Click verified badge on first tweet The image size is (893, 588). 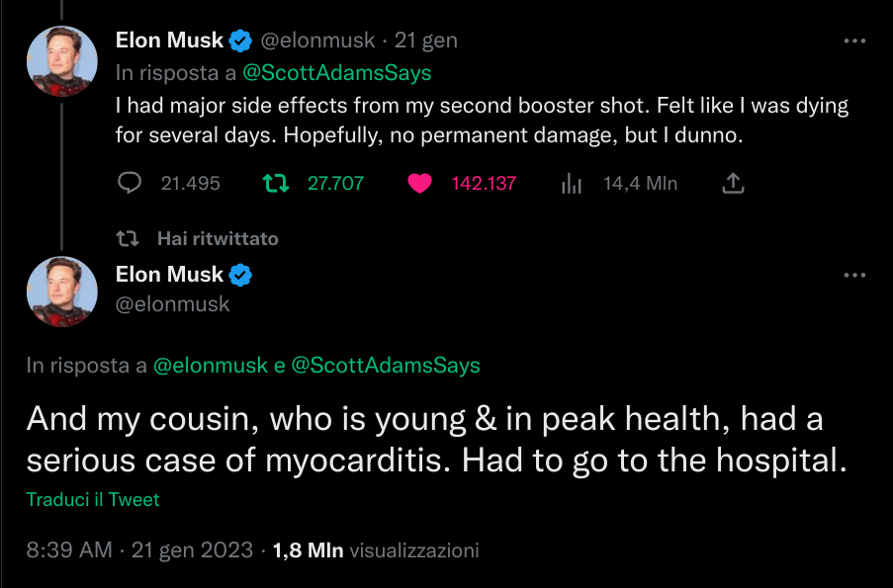(240, 41)
